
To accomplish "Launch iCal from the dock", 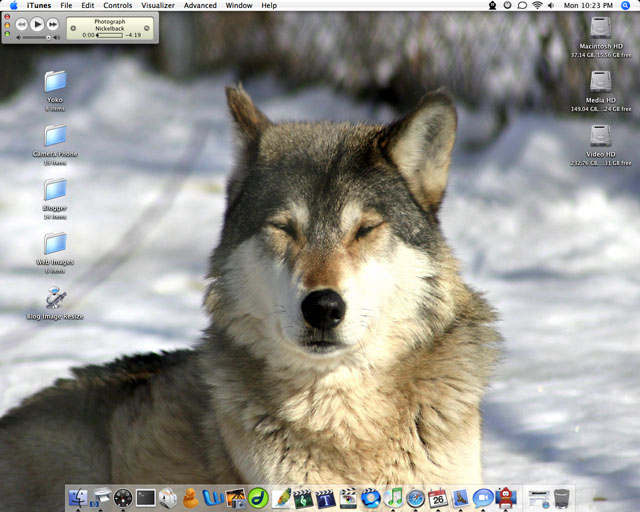I will point(438,498).
